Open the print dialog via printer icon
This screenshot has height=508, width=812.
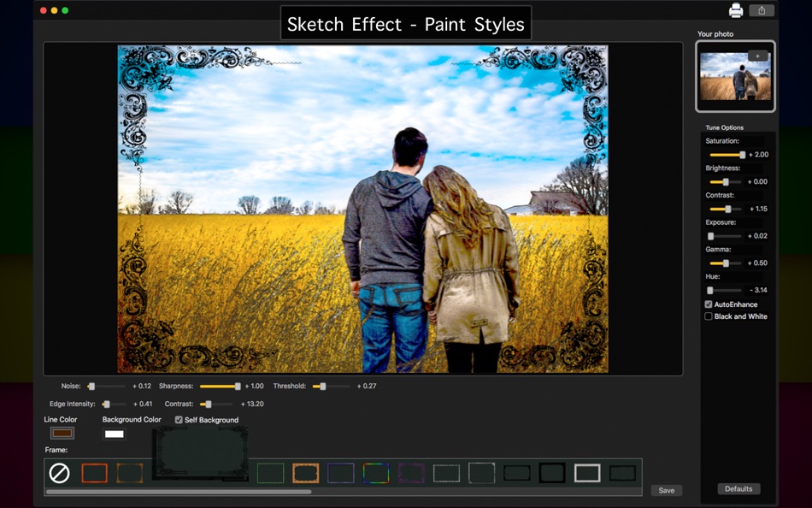(x=736, y=10)
